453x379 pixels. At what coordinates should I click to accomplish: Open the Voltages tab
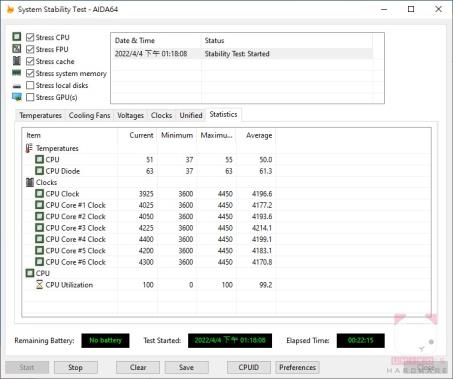click(130, 115)
